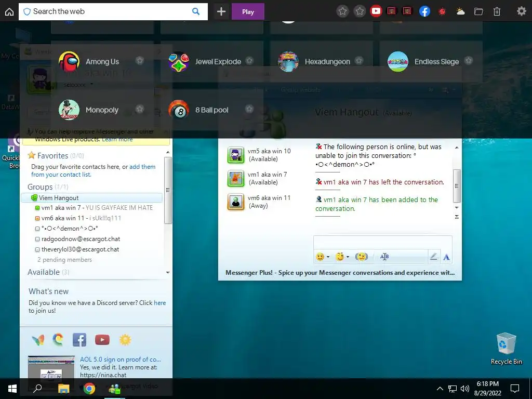Click the conversation history scrollbar thumb
Image resolution: width=532 pixels, height=399 pixels.
pyautogui.click(x=457, y=186)
